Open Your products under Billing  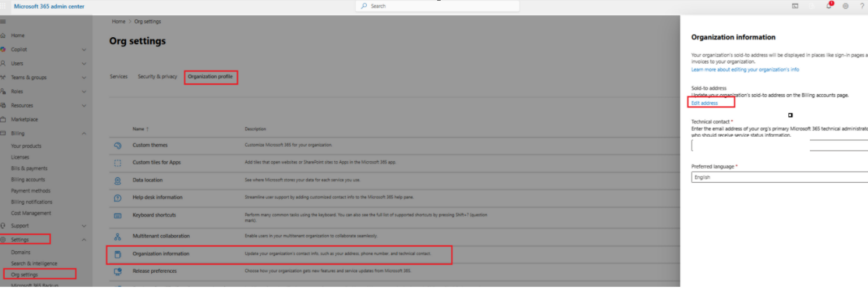point(26,146)
